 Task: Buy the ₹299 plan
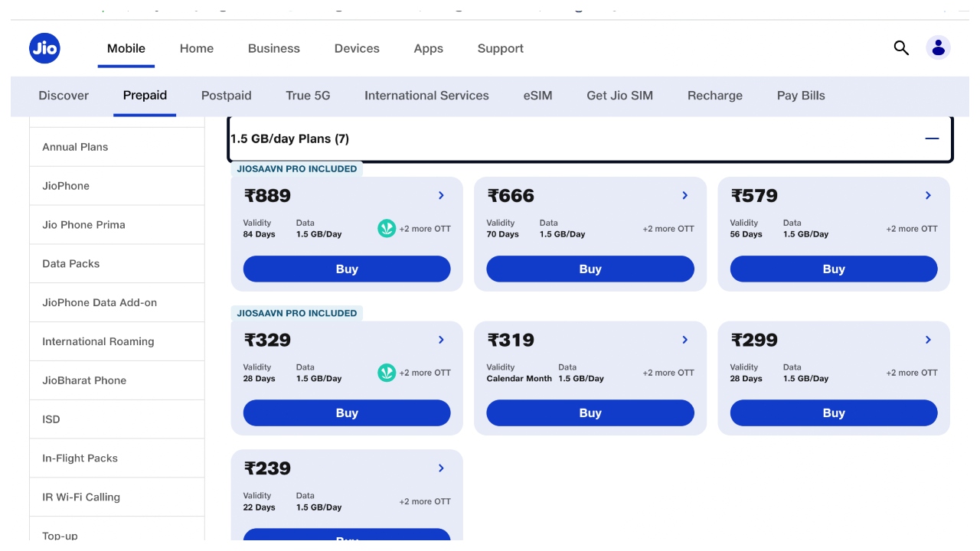pos(833,413)
